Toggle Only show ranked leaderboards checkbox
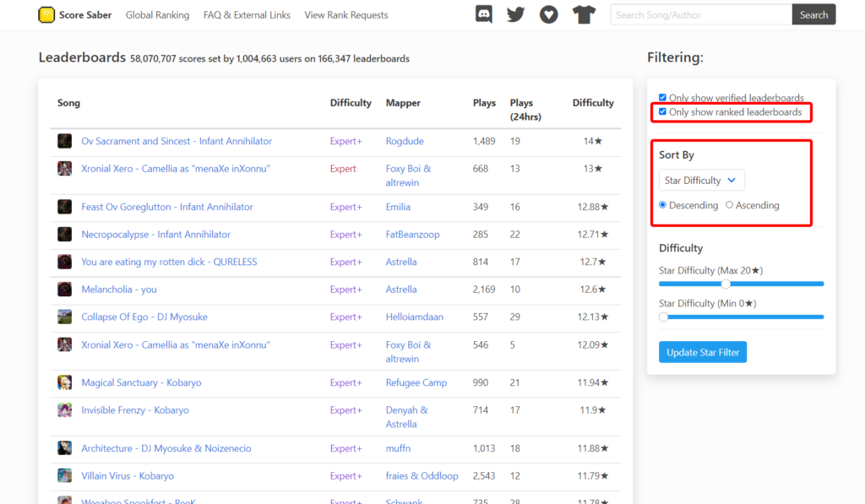This screenshot has height=504, width=865. tap(662, 111)
